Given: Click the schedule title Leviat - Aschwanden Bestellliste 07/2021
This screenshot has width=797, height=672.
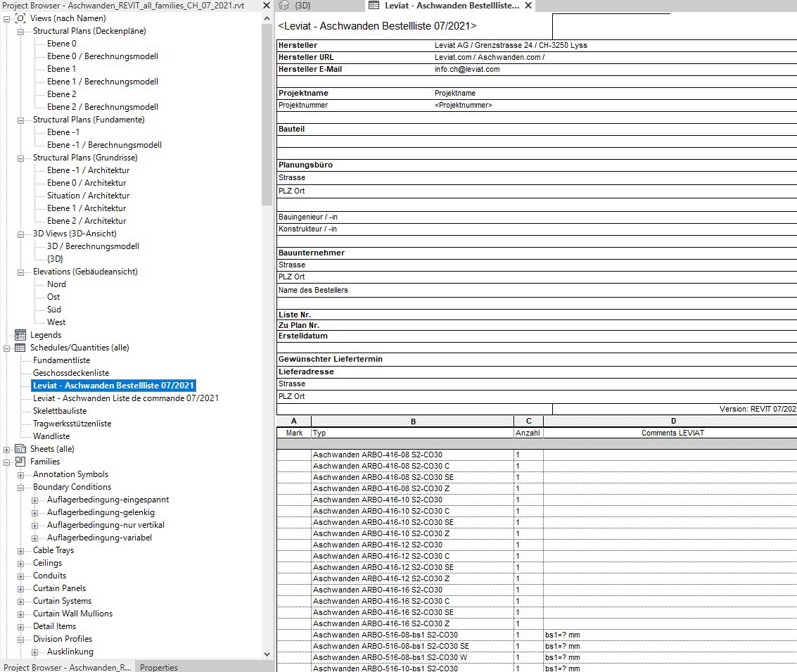Looking at the screenshot, I should [377, 26].
